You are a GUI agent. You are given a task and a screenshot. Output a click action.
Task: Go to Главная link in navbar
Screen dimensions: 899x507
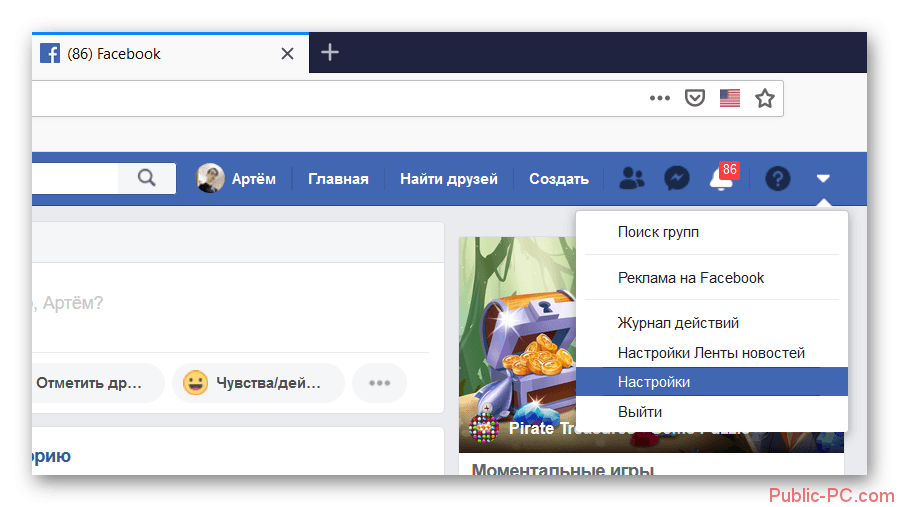point(338,179)
